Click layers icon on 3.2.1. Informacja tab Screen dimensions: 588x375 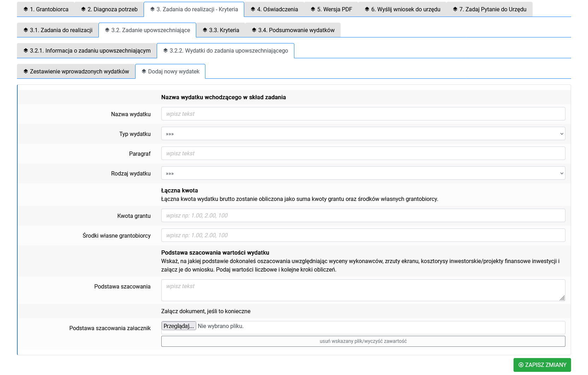[25, 50]
